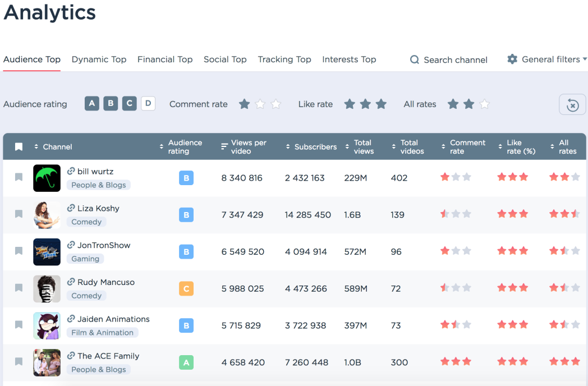
Task: Sort table by Subscribers column
Action: point(311,146)
